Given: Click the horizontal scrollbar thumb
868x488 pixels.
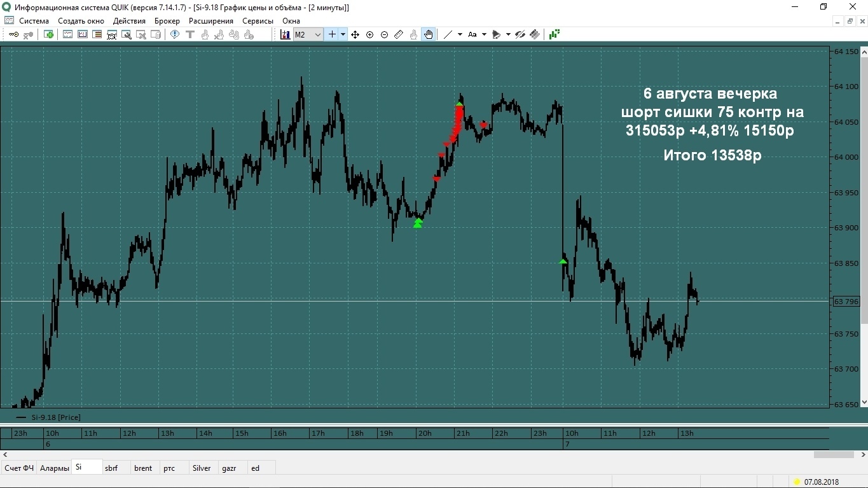Looking at the screenshot, I should coord(834,454).
